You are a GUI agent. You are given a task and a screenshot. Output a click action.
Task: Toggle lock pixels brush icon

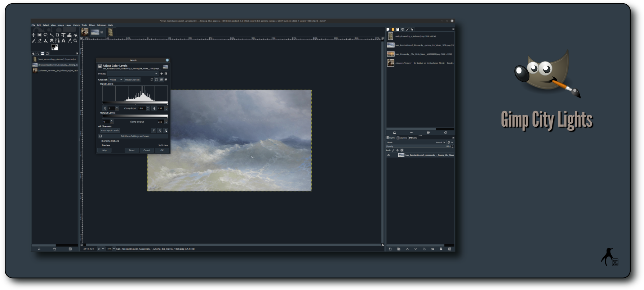(393, 150)
